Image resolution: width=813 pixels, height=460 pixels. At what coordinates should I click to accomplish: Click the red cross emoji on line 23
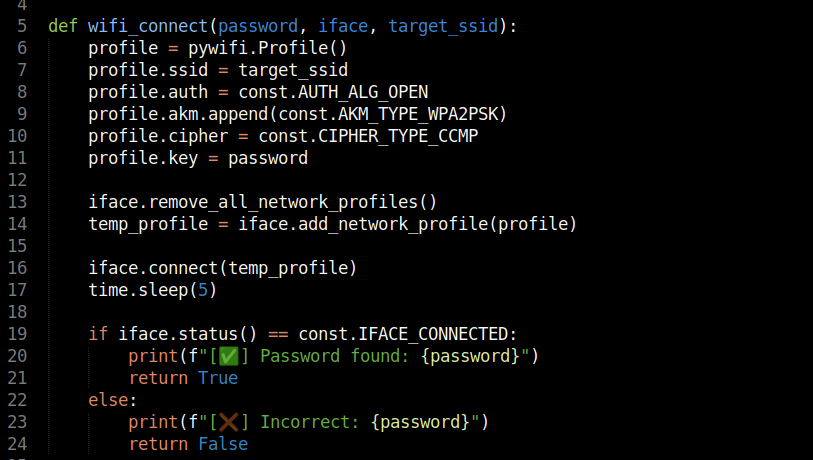click(x=229, y=422)
